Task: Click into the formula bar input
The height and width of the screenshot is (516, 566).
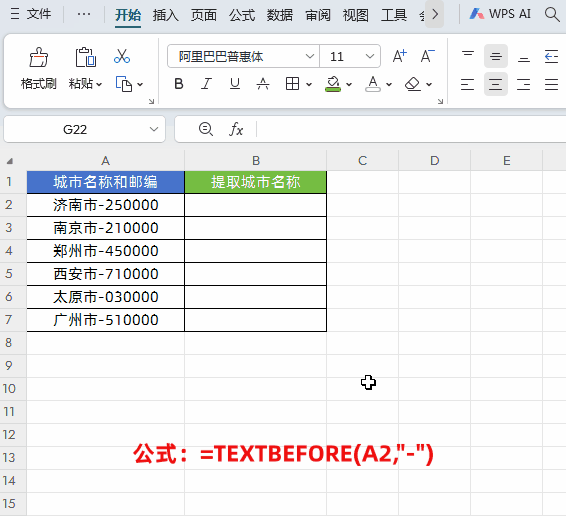Action: tap(412, 129)
